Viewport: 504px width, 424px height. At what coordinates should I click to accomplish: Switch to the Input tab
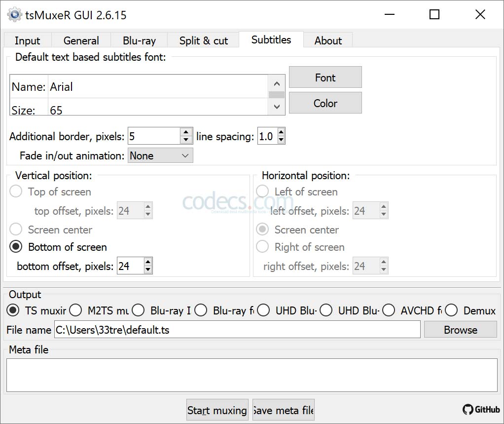tap(27, 40)
